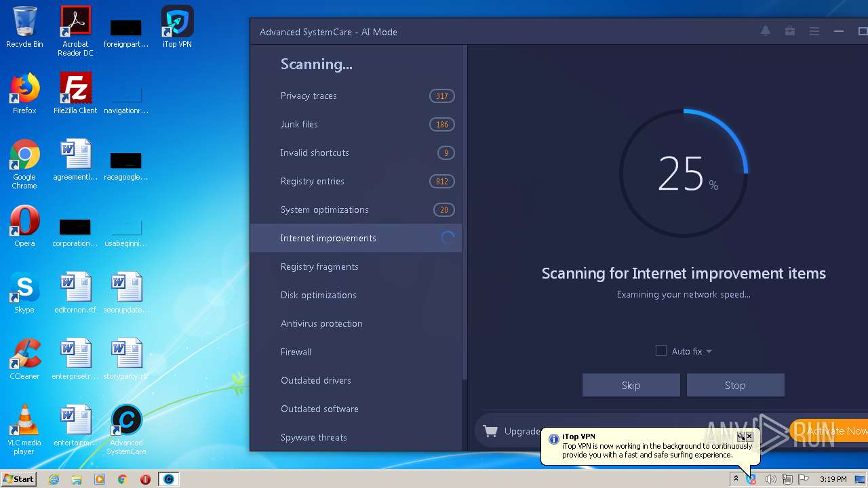This screenshot has width=868, height=488.
Task: Select Registry fragments scan item
Action: pos(356,266)
